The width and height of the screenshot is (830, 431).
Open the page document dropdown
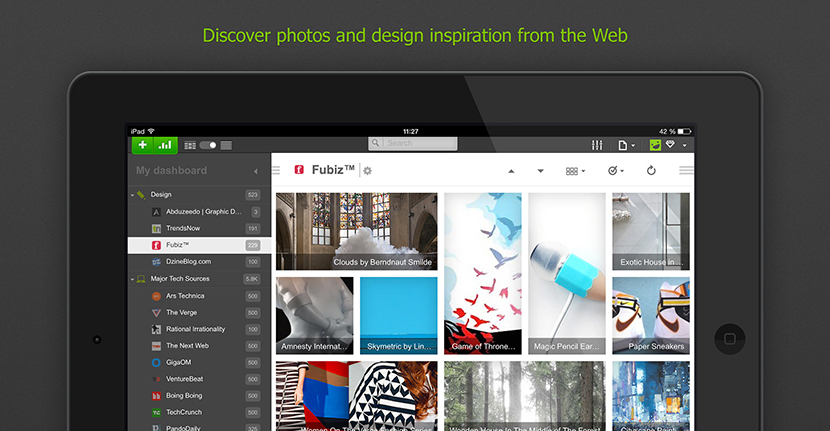coord(626,145)
